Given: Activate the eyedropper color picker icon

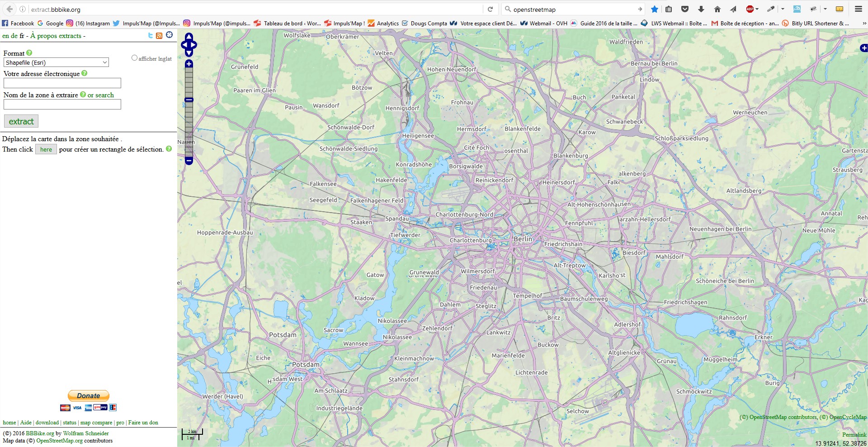Looking at the screenshot, I should [x=770, y=9].
